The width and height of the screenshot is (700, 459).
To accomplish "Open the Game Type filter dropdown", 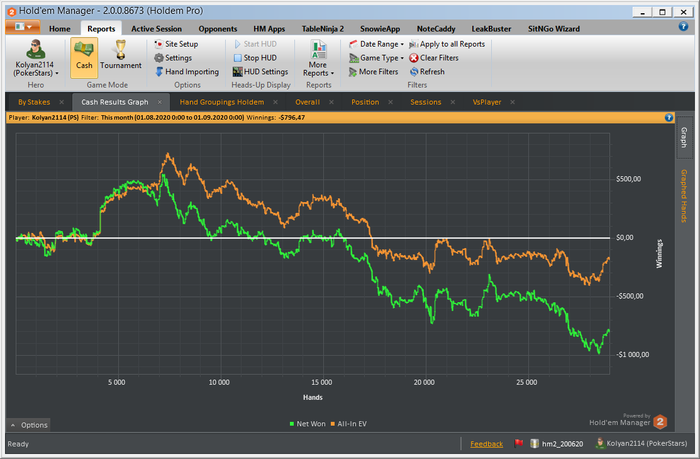I will pyautogui.click(x=376, y=58).
